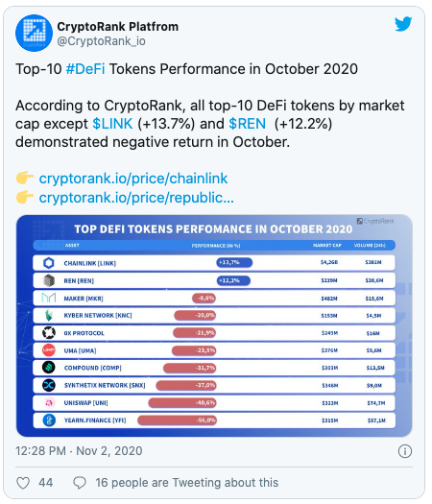Open the reply speech bubble icon
Image resolution: width=432 pixels, height=504 pixels.
click(80, 483)
